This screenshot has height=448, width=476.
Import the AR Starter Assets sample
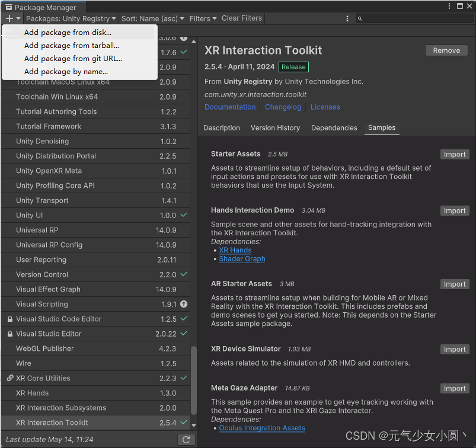pos(455,284)
